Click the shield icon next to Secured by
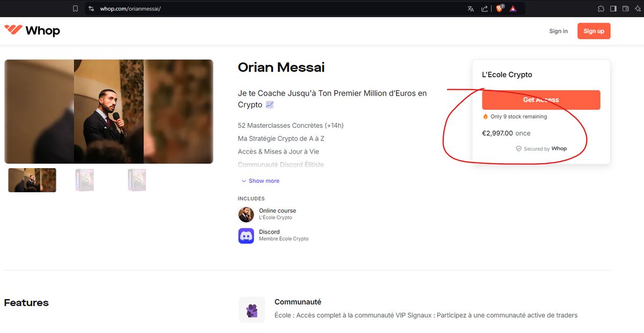This screenshot has width=644, height=333. point(518,149)
